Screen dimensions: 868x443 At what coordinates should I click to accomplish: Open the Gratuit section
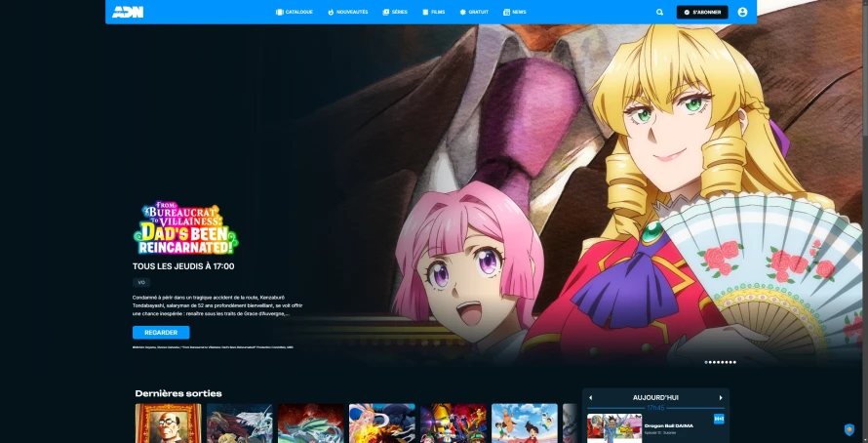[474, 12]
